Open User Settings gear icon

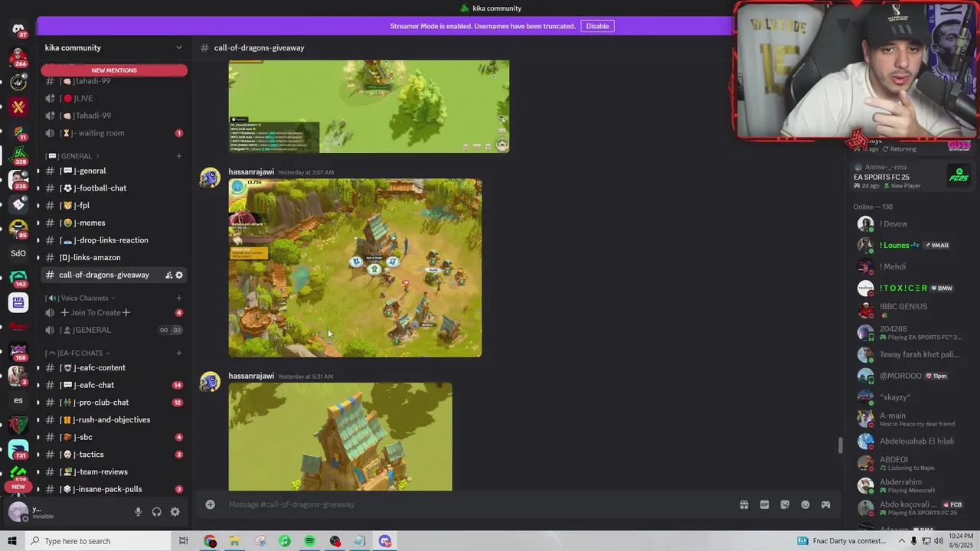point(175,512)
